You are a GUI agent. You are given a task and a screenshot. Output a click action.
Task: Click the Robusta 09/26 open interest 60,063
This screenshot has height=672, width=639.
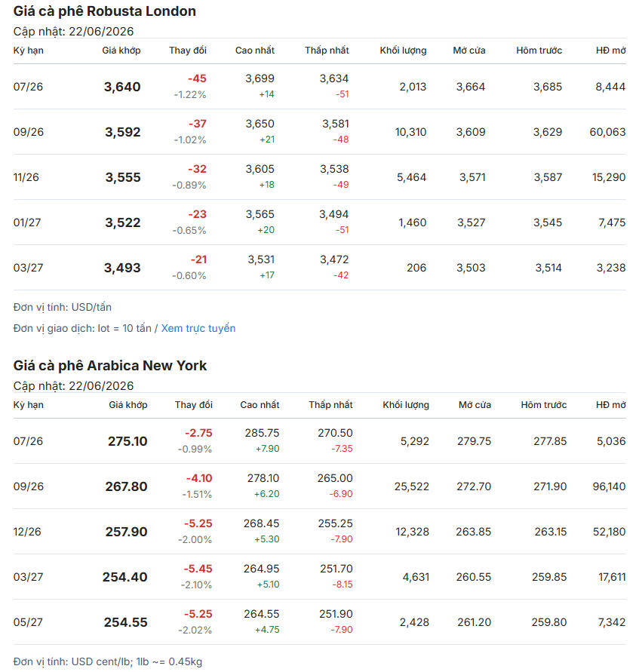tap(607, 132)
